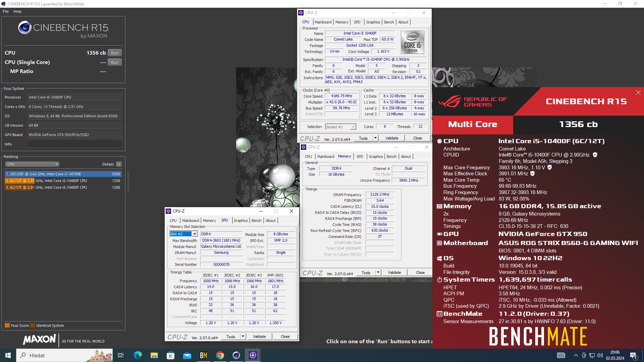Click Close in CPU-Z Memory window
Viewport: 644px width, 362px height.
coord(420,273)
